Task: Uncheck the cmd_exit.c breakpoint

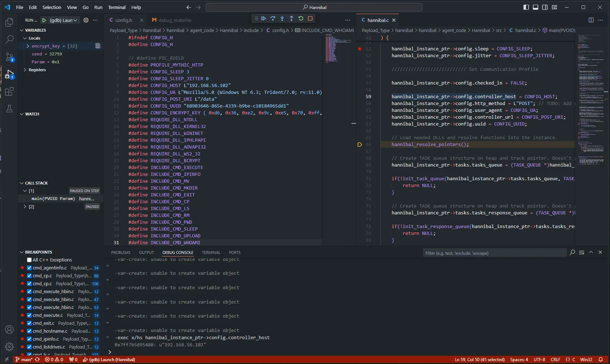Action: pyautogui.click(x=29, y=323)
